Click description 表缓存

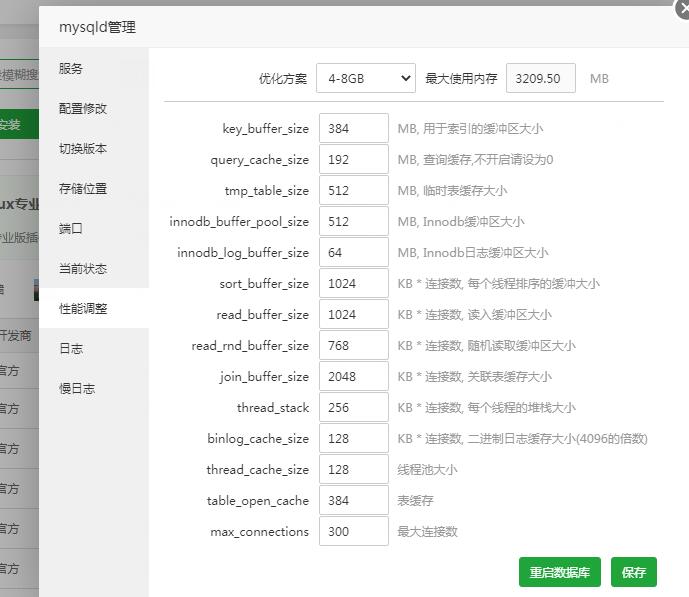415,500
